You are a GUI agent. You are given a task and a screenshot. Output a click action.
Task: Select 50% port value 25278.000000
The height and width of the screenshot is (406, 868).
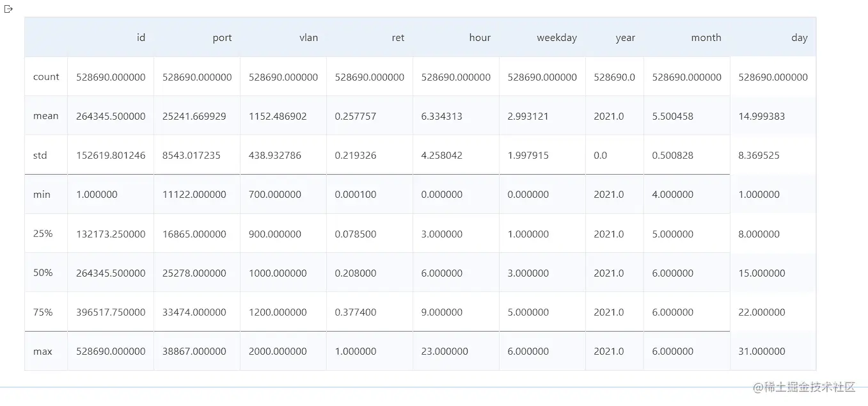point(194,273)
